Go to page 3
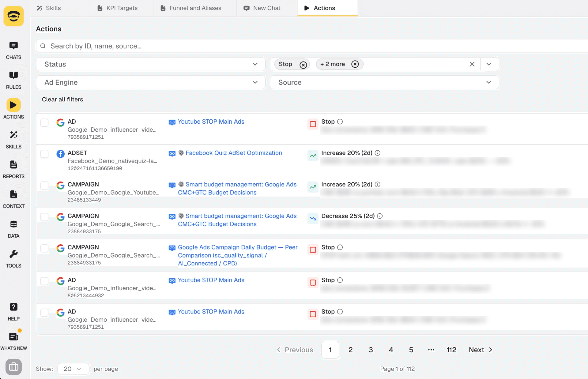588x379 pixels. (x=371, y=350)
